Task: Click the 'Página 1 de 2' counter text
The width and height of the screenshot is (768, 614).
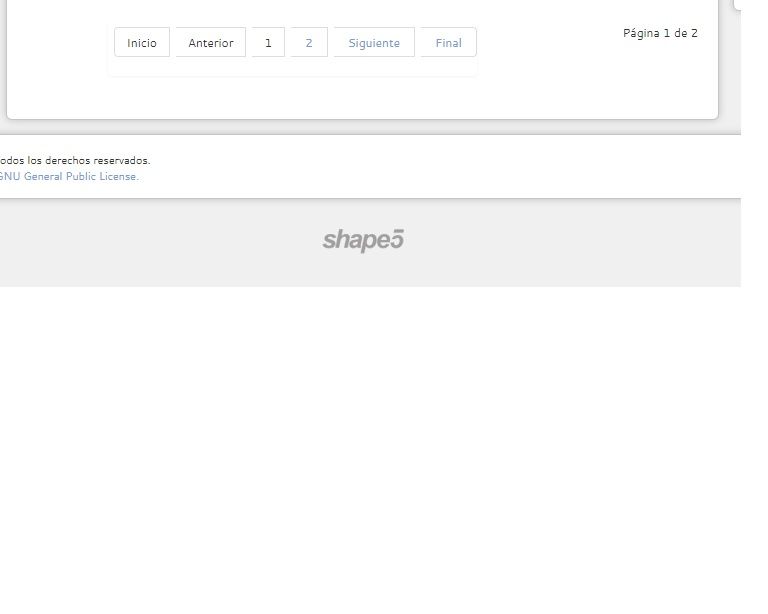Action: point(660,33)
